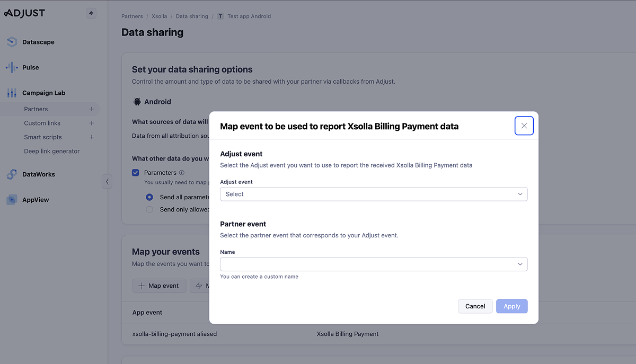Open the DataWorks section icon
This screenshot has width=636, height=364.
(12, 174)
